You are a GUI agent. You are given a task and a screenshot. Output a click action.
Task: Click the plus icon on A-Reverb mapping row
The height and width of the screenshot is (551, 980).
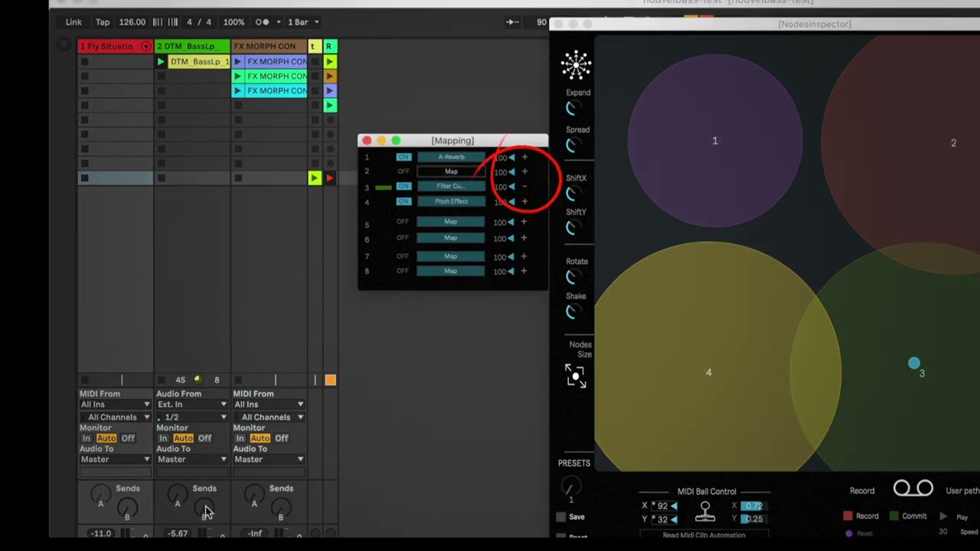(524, 157)
